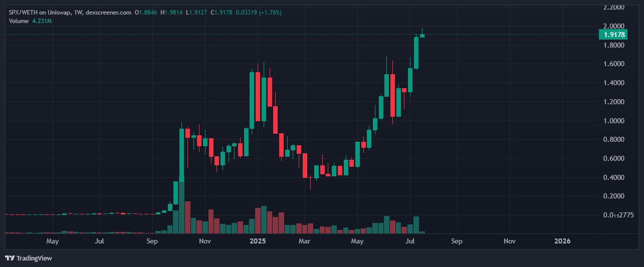Click the change value 0.03319 (+1.76%)
The width and height of the screenshot is (644, 267).
point(260,12)
